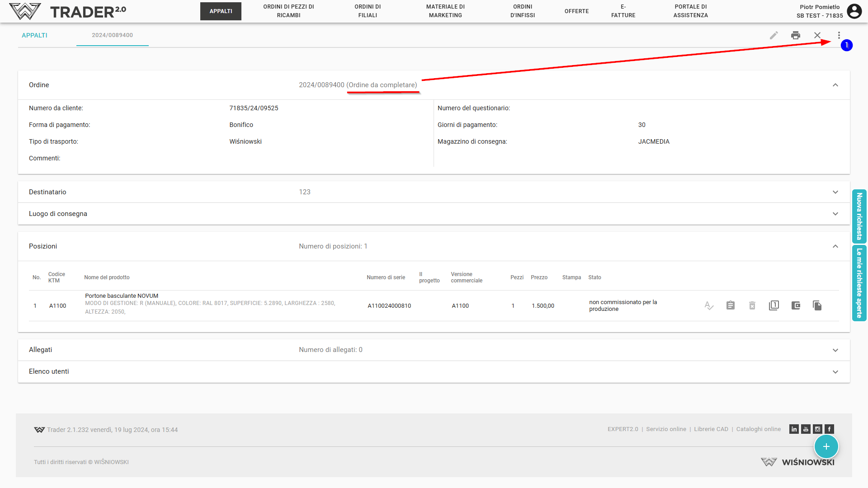Open the E-Fatture menu item
Screen dimensions: 868x488
pos(623,11)
